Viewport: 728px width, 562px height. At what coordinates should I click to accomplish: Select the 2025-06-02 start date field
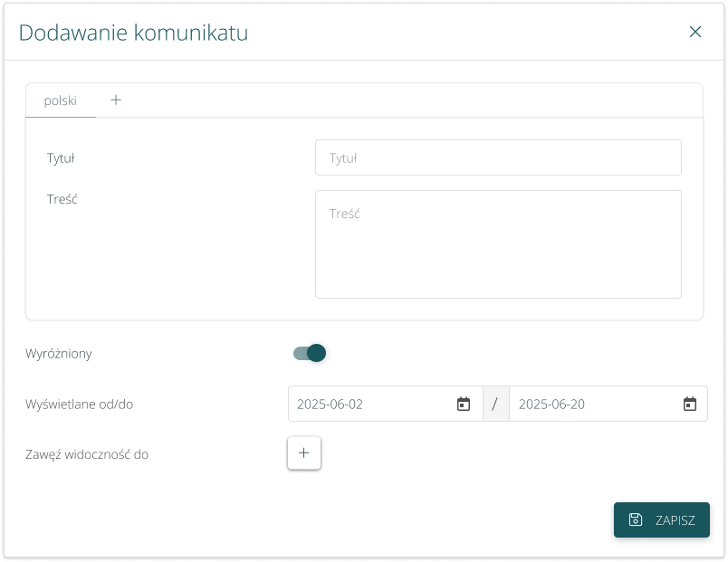pyautogui.click(x=371, y=405)
